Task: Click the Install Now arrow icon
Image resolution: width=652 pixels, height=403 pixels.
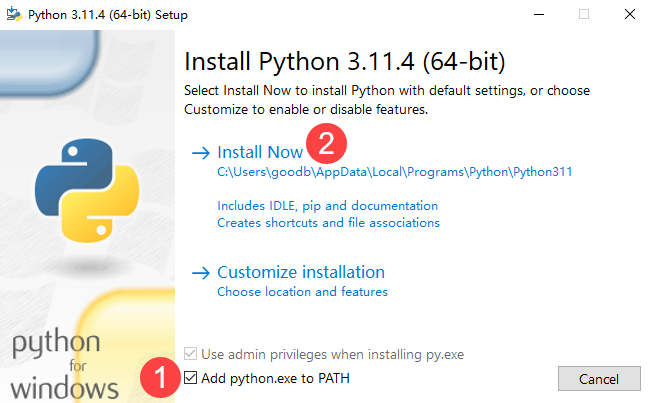Action: click(x=201, y=153)
